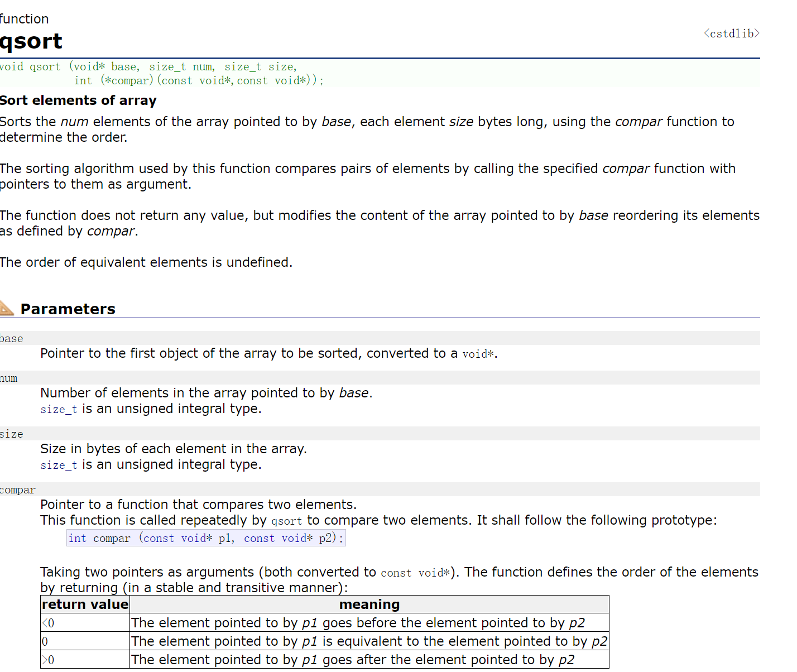Click the '>0' return value cell

coord(85,660)
